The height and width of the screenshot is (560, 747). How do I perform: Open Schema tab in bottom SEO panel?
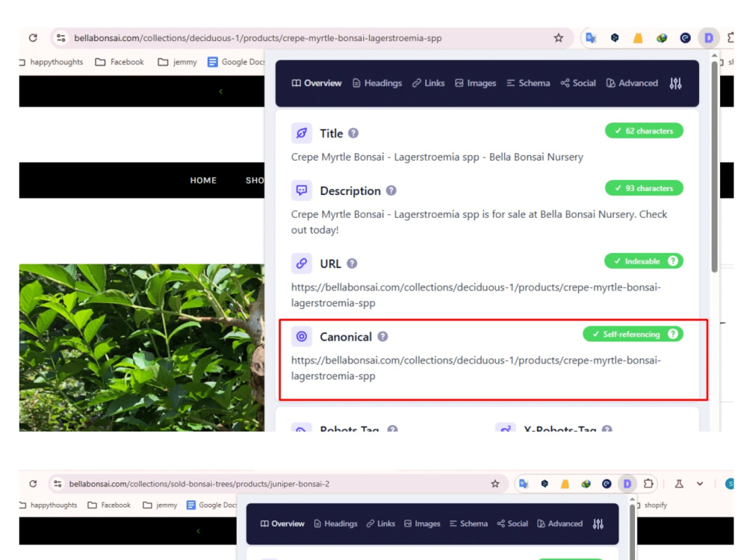[x=468, y=523]
